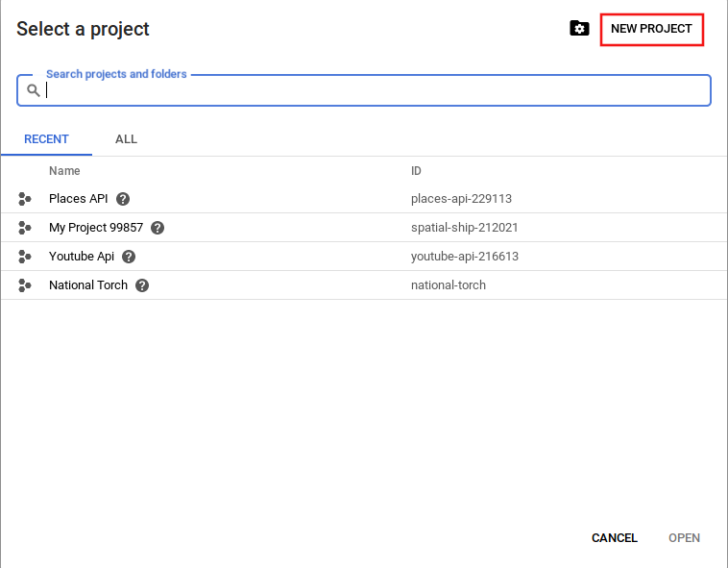Open the help icon next to National Torch
This screenshot has width=728, height=568.
pos(142,285)
